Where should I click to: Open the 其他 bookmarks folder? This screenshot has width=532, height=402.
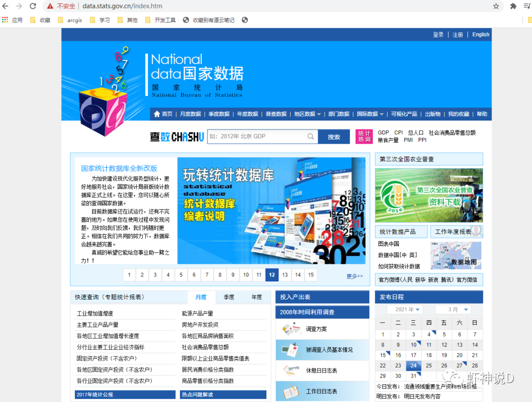[128, 20]
